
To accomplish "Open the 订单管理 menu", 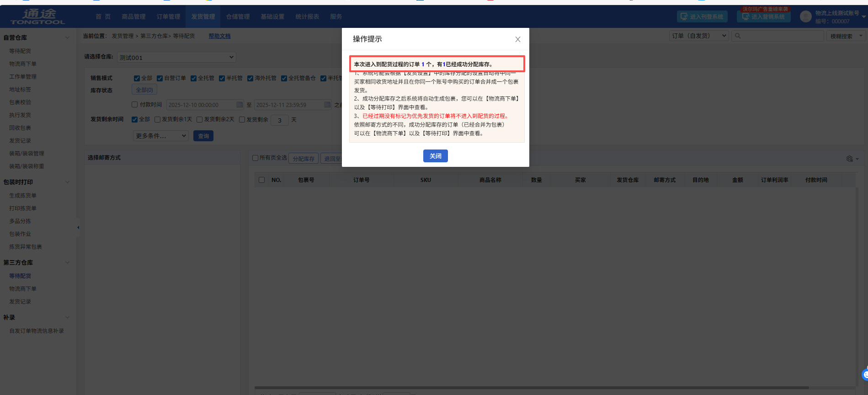I will pyautogui.click(x=168, y=16).
